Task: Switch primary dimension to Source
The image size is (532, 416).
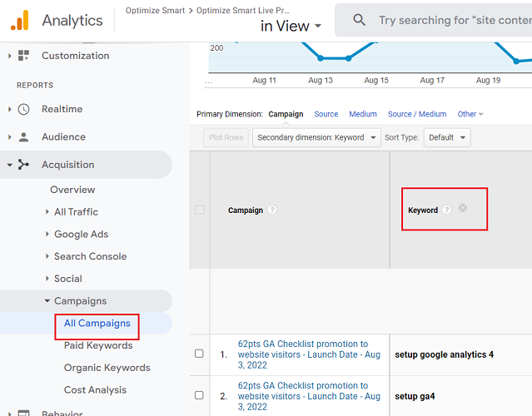Action: click(326, 114)
